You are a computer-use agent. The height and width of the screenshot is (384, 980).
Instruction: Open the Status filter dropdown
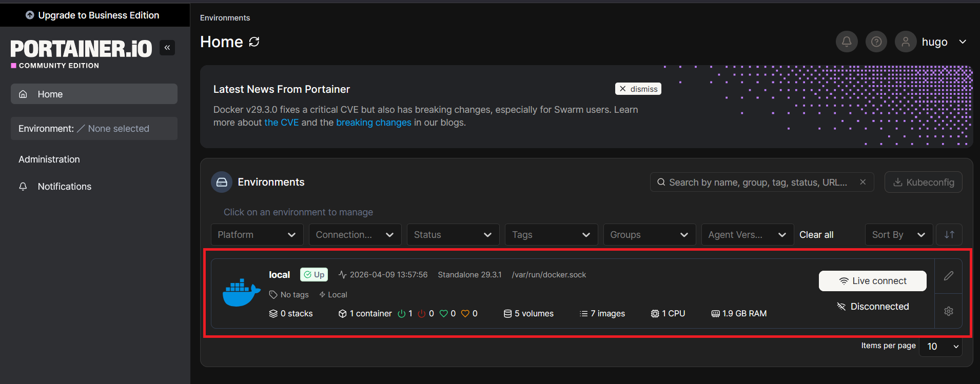[x=453, y=235]
